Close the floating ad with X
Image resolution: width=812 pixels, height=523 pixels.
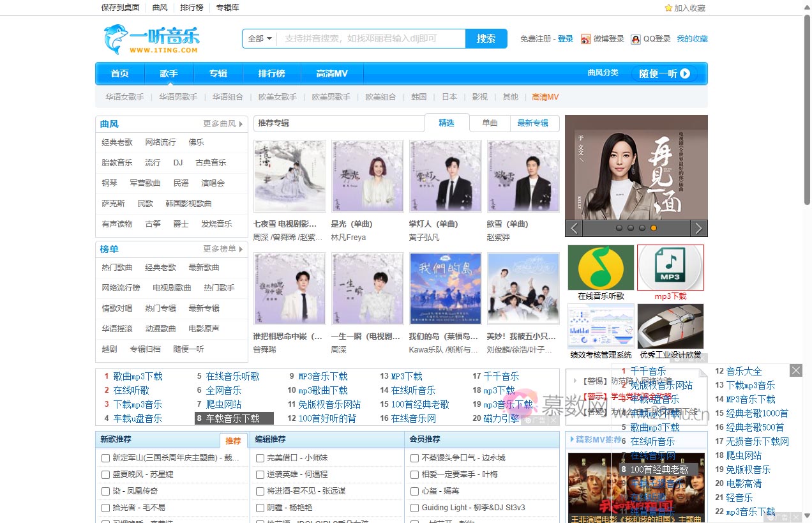[795, 370]
